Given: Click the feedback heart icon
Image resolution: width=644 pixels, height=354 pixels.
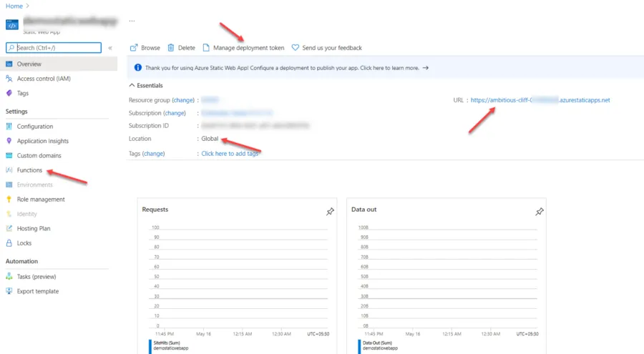Looking at the screenshot, I should (x=296, y=48).
